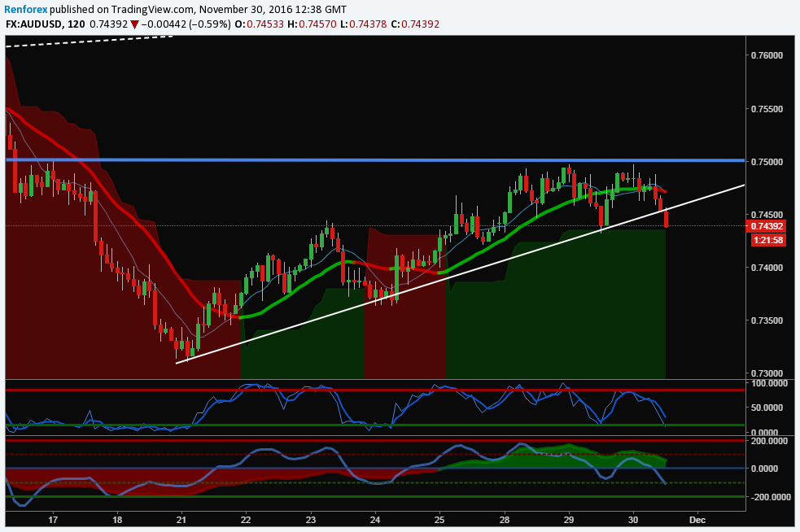Select the white ascending trendline
The height and width of the screenshot is (532, 800).
point(459,274)
